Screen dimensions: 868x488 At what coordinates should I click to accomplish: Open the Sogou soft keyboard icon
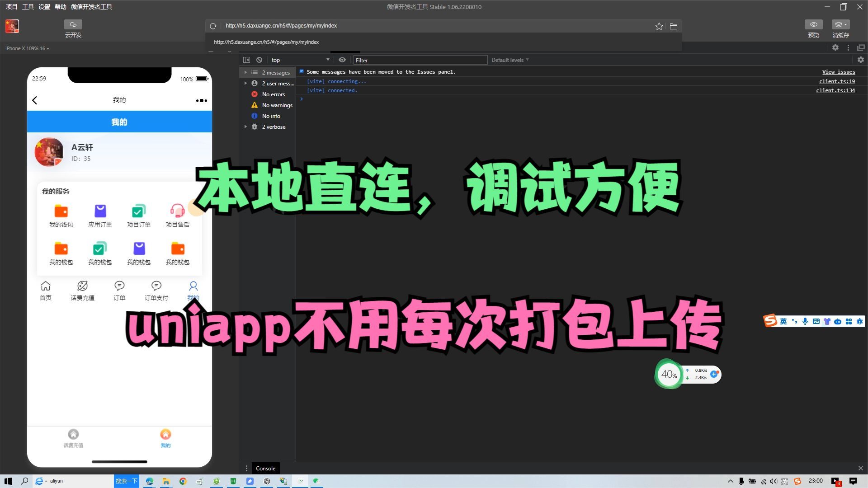(x=816, y=321)
